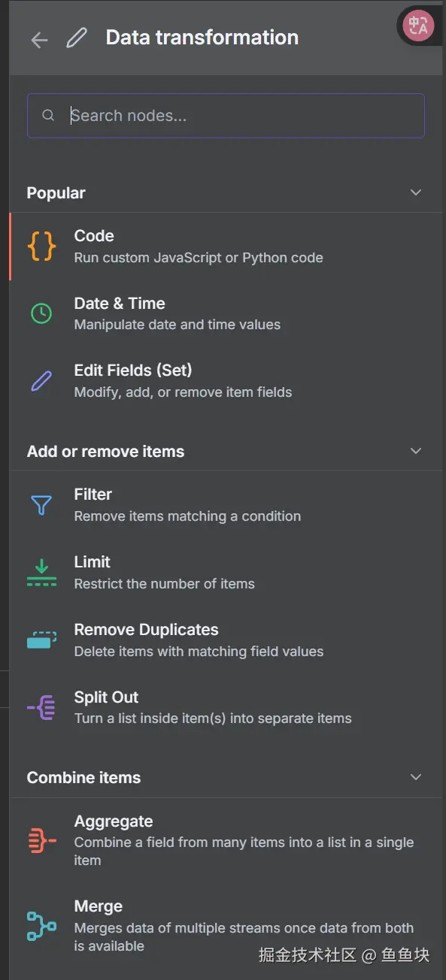The height and width of the screenshot is (980, 446).
Task: Collapse the Add or remove items section
Action: 416,451
